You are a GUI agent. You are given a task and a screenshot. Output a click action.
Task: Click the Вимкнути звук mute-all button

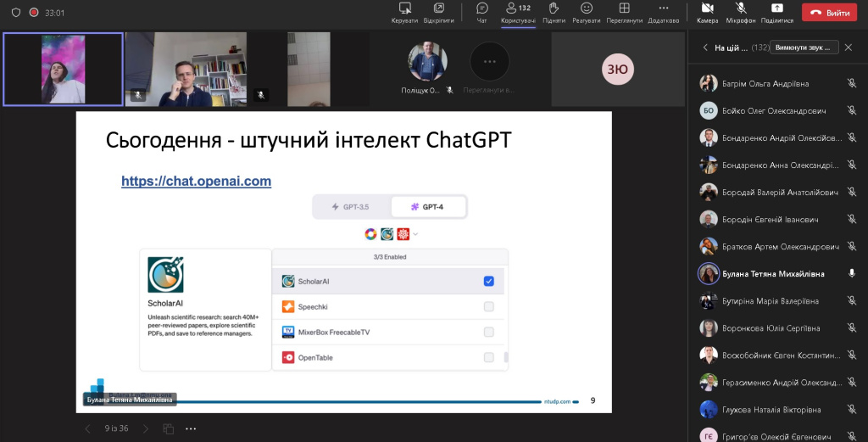[x=804, y=48]
